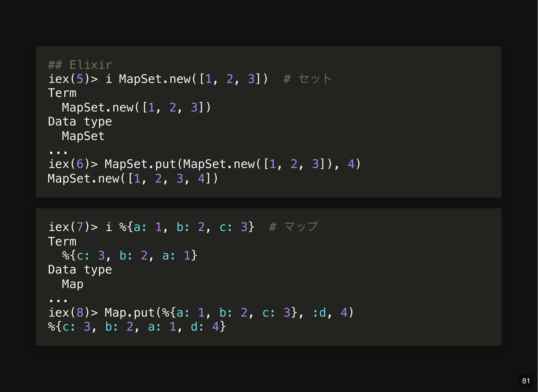Viewport: 538px width, 392px height.
Task: Click the 'Term' label in the second code block
Action: point(62,241)
